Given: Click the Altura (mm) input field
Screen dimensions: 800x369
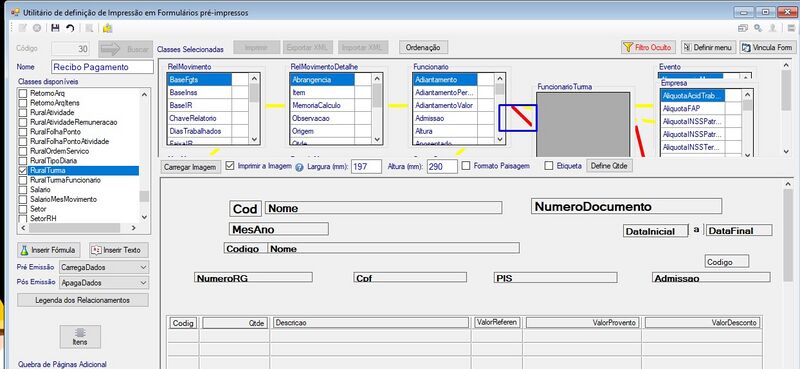Looking at the screenshot, I should tap(442, 166).
